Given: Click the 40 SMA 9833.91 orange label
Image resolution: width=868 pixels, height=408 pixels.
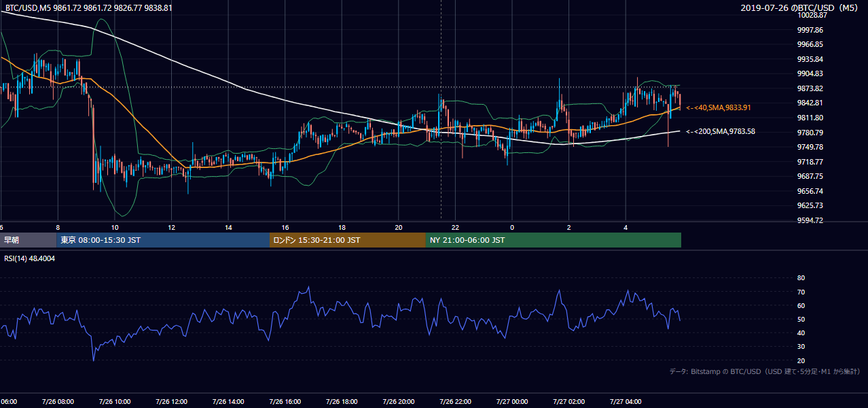Looking at the screenshot, I should 719,107.
